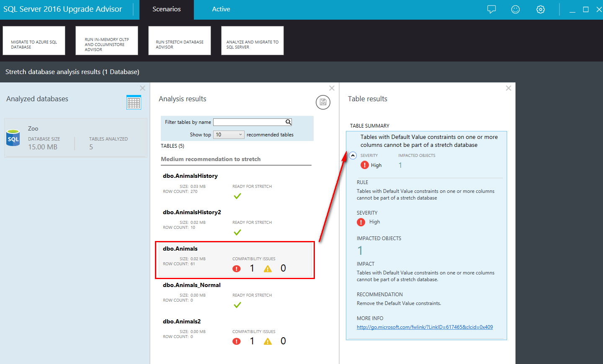This screenshot has height=364, width=603.
Task: Open Analyze and Migrate to SQL Server tile
Action: click(253, 41)
